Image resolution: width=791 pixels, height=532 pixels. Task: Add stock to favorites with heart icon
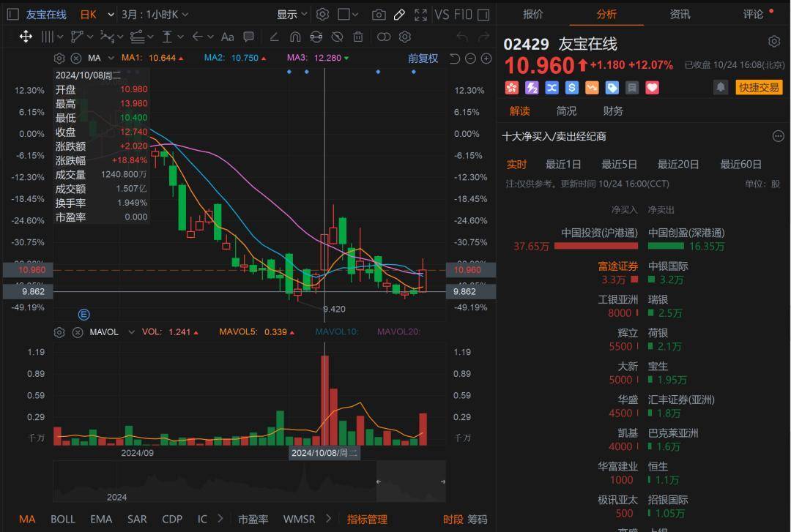(652, 88)
